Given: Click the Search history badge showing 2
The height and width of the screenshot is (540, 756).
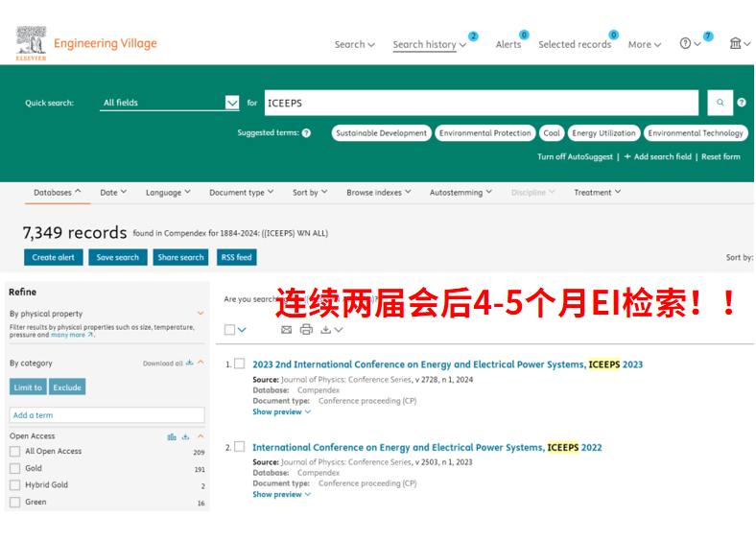Looking at the screenshot, I should tap(474, 36).
